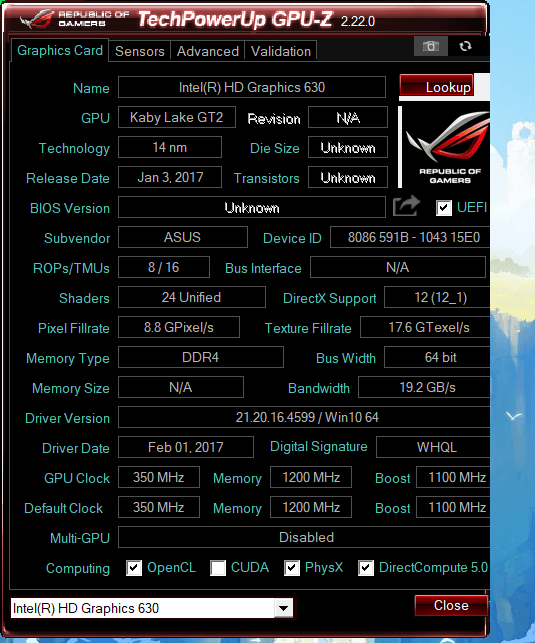Click the Revision N/A value
The image size is (535, 643).
[x=348, y=117]
